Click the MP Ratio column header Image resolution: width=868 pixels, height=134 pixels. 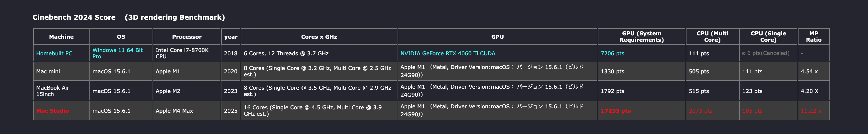813,36
